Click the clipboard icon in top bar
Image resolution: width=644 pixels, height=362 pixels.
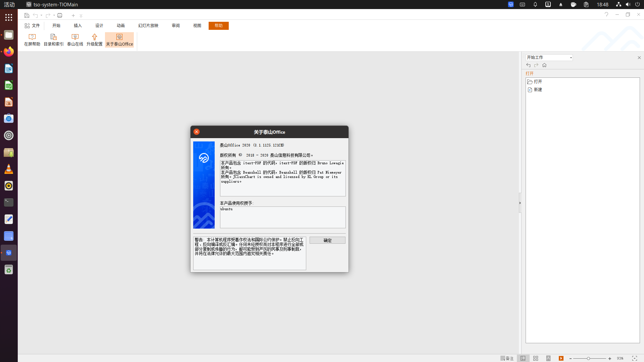point(586,4)
